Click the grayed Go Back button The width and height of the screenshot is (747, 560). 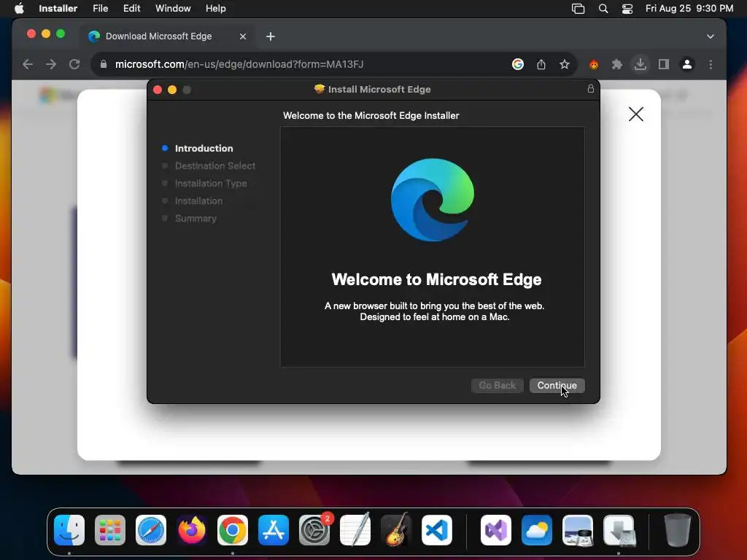click(497, 385)
